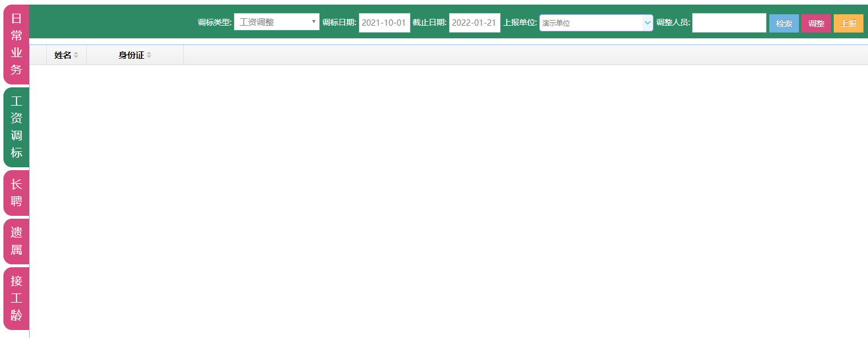Click the orange 上报 button

[849, 23]
